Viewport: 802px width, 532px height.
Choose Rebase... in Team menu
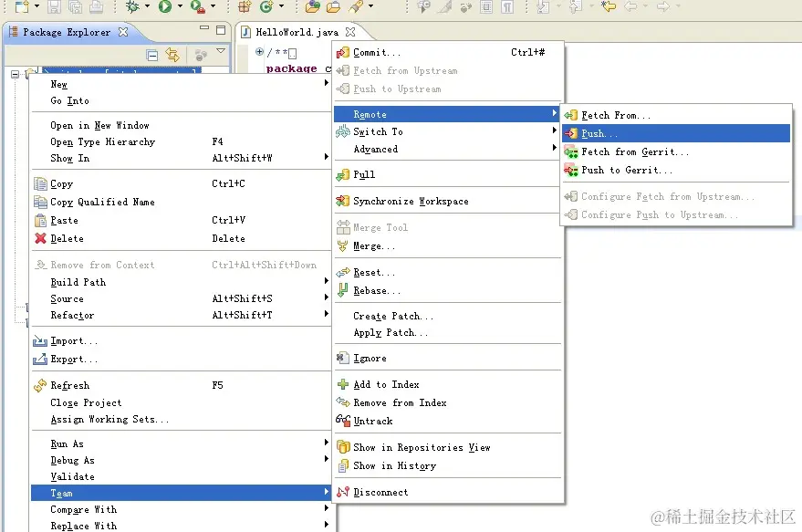449,290
